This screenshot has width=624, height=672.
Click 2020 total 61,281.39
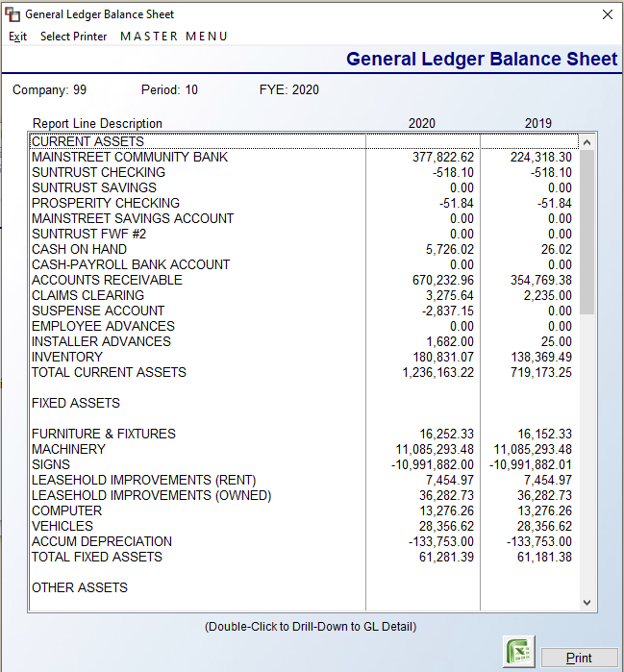[x=446, y=558]
